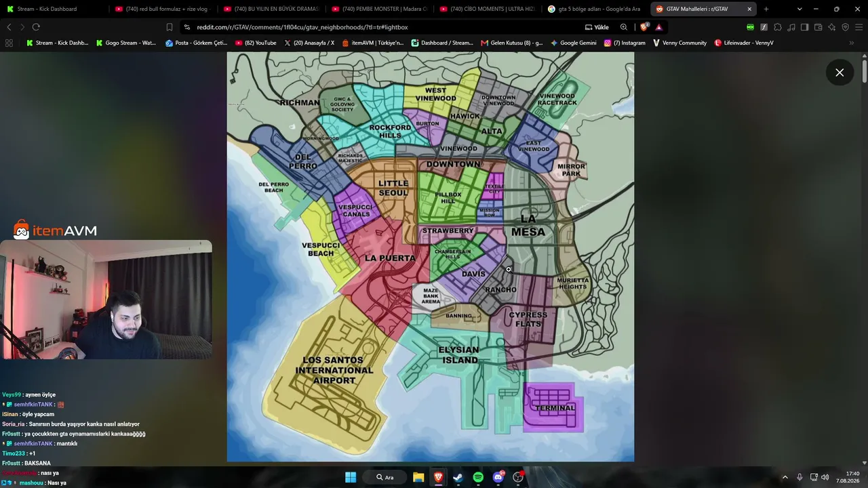Toggle the browser sidebar panel
The height and width of the screenshot is (488, 868).
pos(804,27)
